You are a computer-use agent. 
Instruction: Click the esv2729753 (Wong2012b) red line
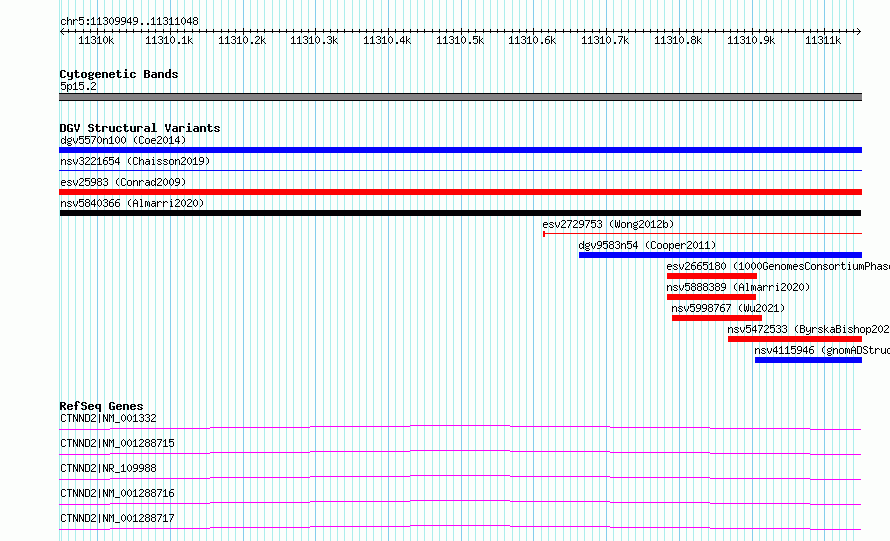[x=702, y=233]
